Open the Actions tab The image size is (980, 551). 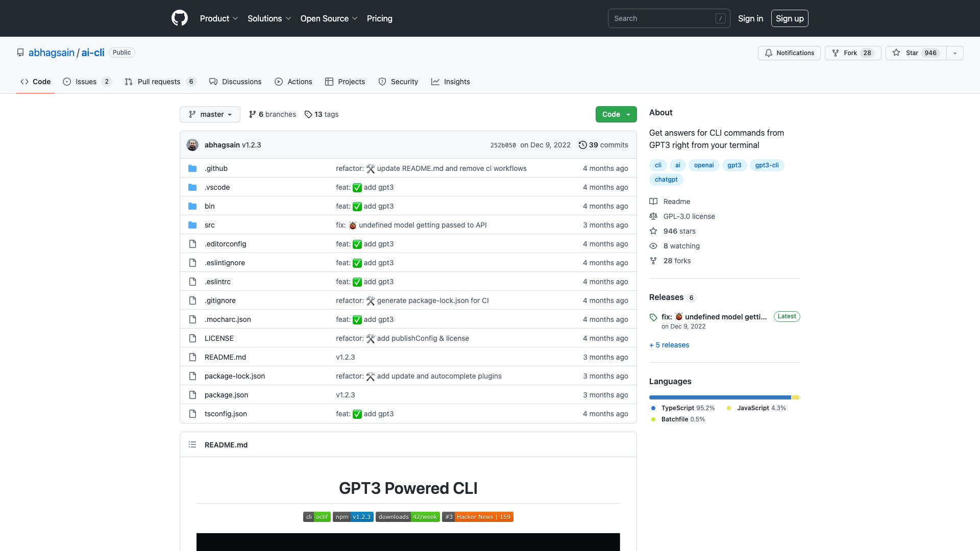click(293, 82)
